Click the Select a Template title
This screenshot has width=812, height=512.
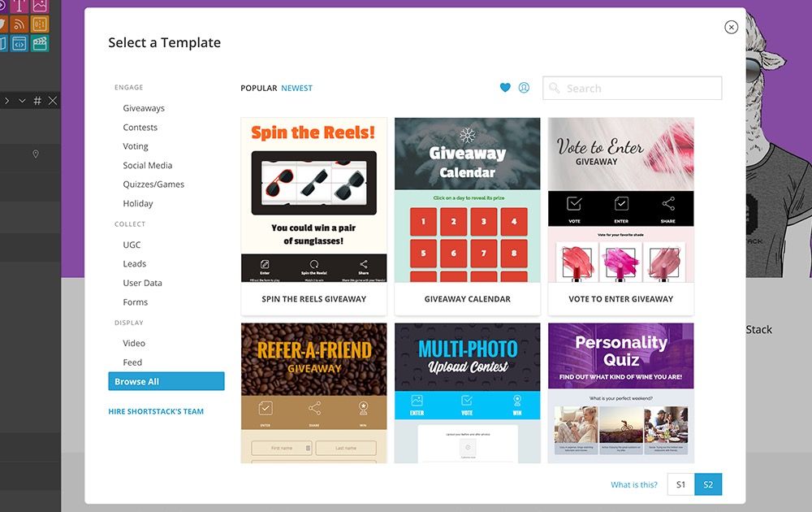tap(164, 42)
